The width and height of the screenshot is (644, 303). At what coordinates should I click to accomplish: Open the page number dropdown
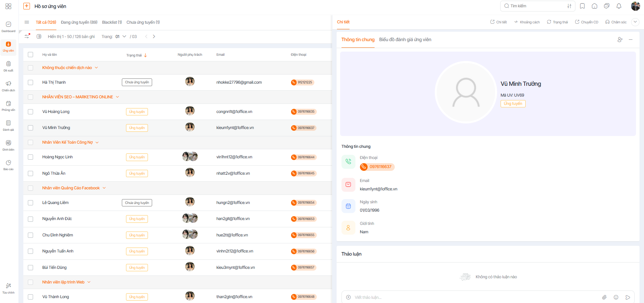pos(121,37)
